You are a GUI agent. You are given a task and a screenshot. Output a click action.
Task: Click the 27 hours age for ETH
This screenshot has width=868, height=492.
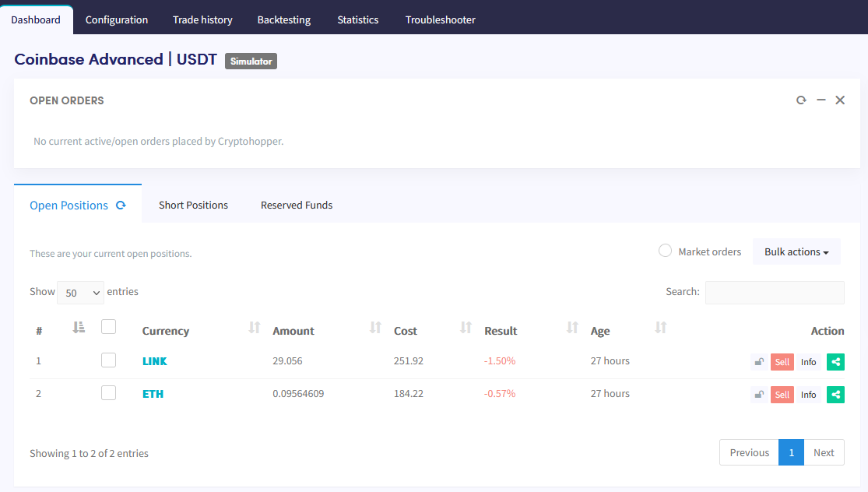tap(610, 393)
